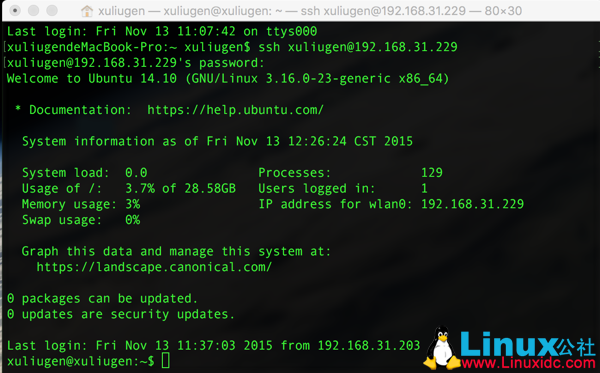The width and height of the screenshot is (600, 373).
Task: Click the 'Last login: Fri Nov 13 11:07:42' line
Action: click(x=162, y=31)
